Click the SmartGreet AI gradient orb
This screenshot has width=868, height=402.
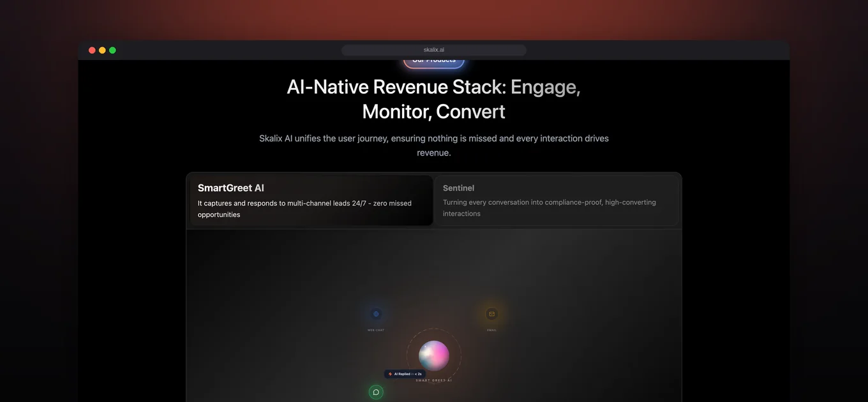(x=434, y=355)
